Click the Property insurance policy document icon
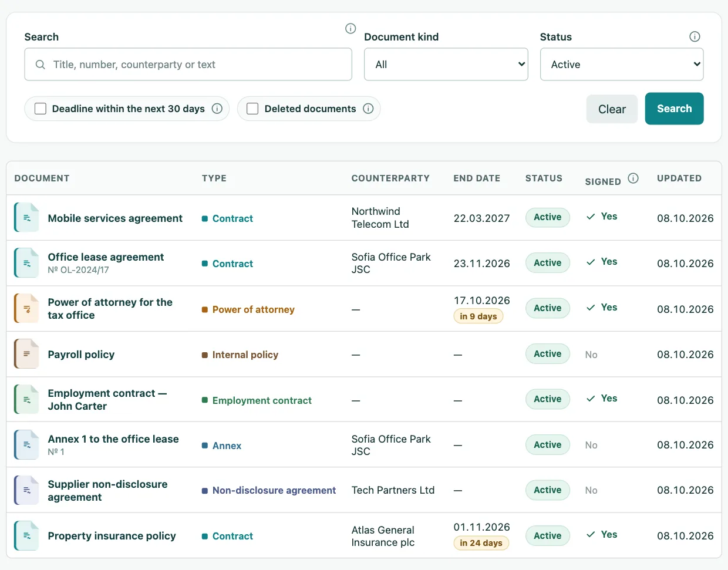The height and width of the screenshot is (570, 728). coord(26,535)
